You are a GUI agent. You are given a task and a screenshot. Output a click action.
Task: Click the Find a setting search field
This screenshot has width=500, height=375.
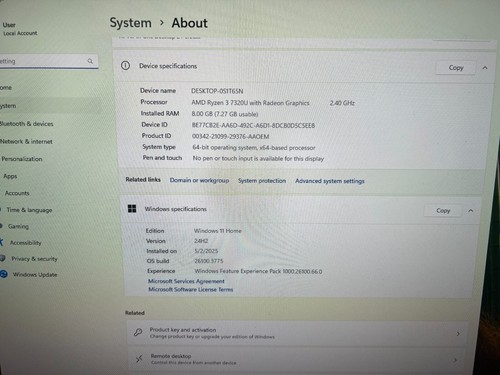tap(49, 61)
